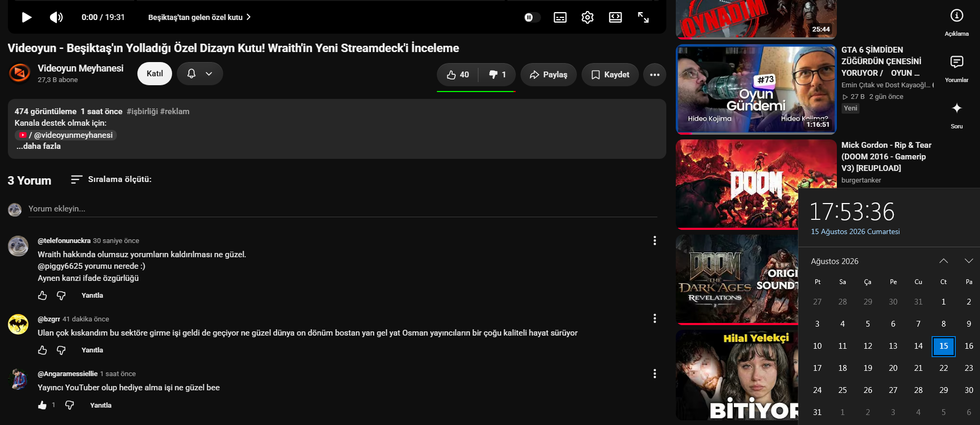
Task: Go to next month in calendar
Action: pyautogui.click(x=968, y=261)
